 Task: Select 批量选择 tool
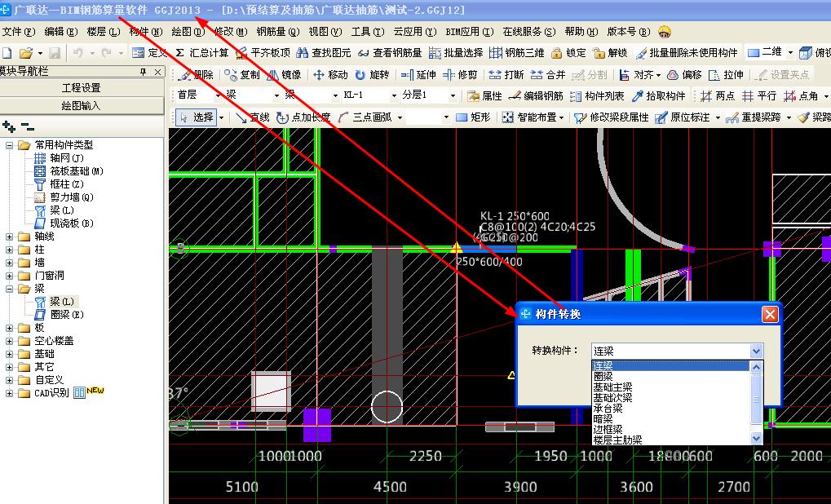(457, 52)
